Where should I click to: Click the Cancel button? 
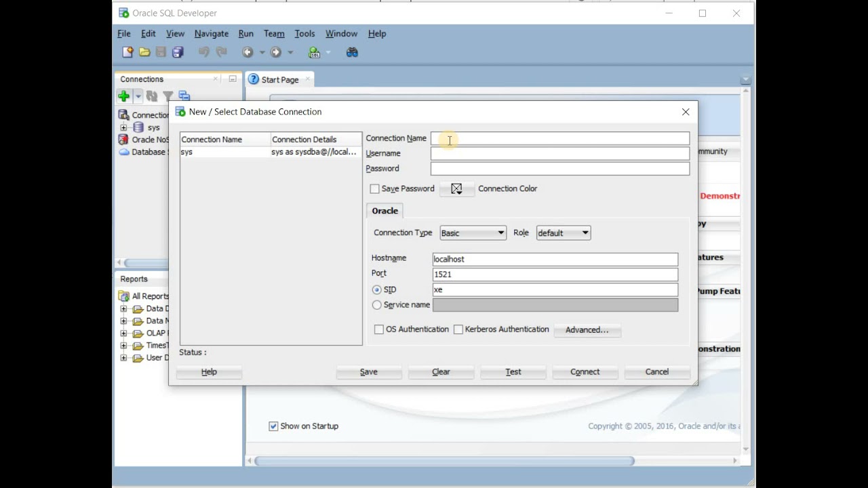coord(657,372)
